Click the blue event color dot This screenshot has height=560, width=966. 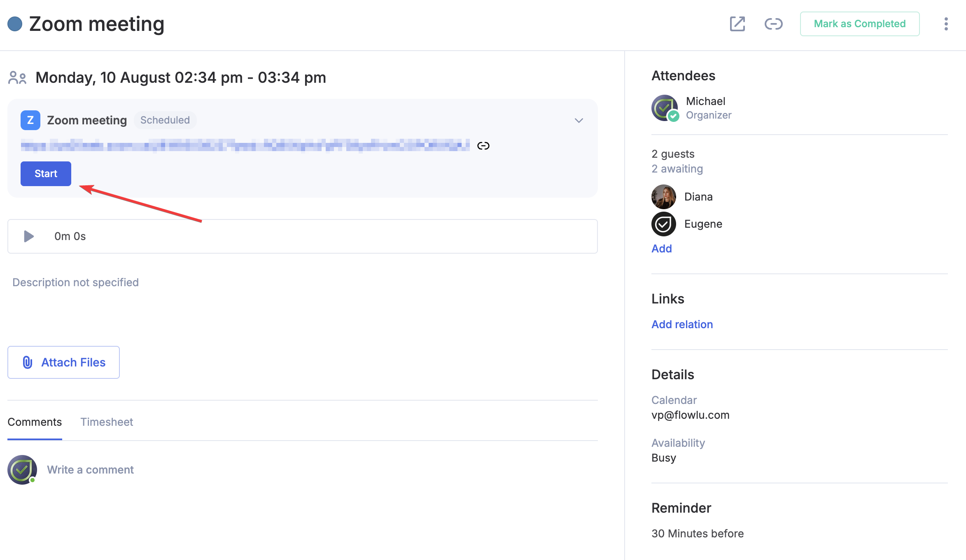[x=15, y=24]
